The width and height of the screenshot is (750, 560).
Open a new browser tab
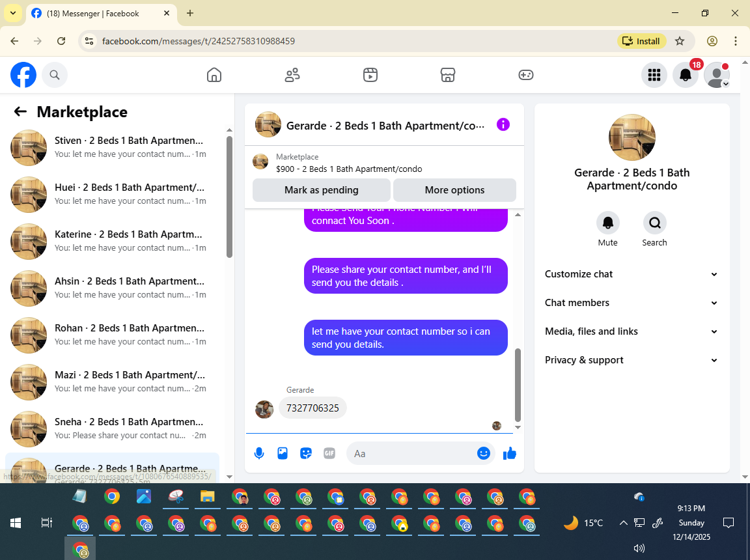[190, 14]
